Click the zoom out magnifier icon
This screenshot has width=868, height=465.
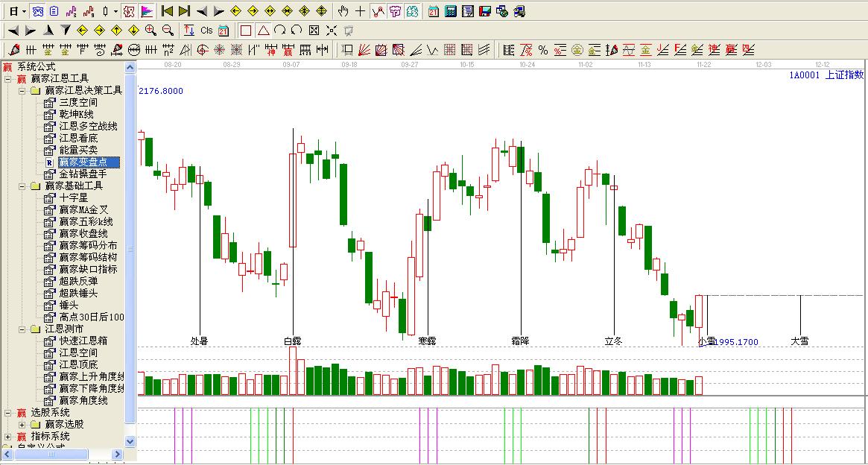coord(168,31)
